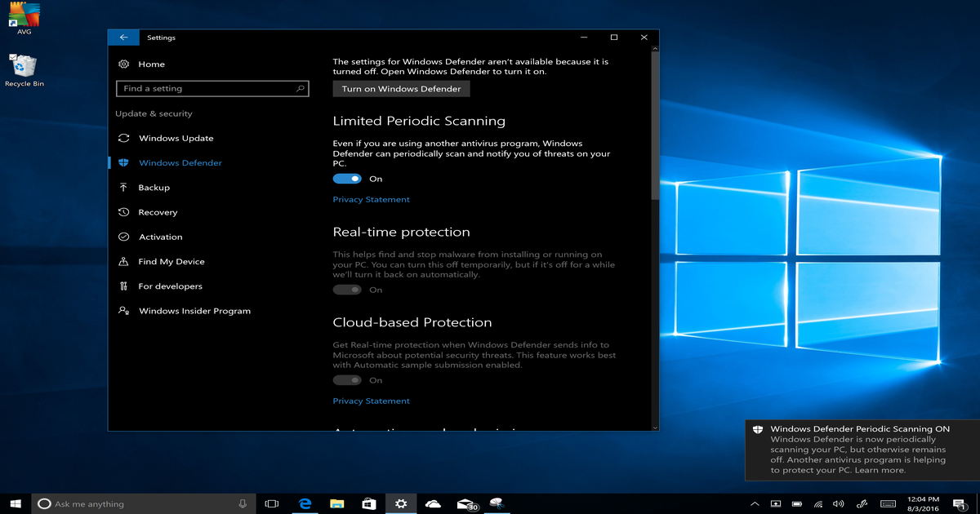The image size is (980, 514).
Task: Click the Turn on Windows Defender button
Action: pyautogui.click(x=401, y=88)
